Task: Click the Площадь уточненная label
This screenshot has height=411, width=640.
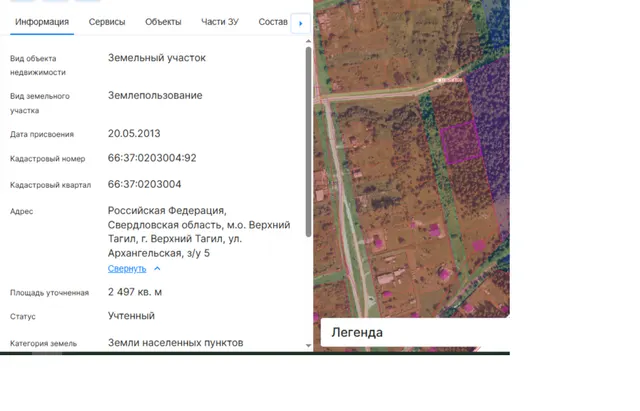Action: click(x=49, y=293)
